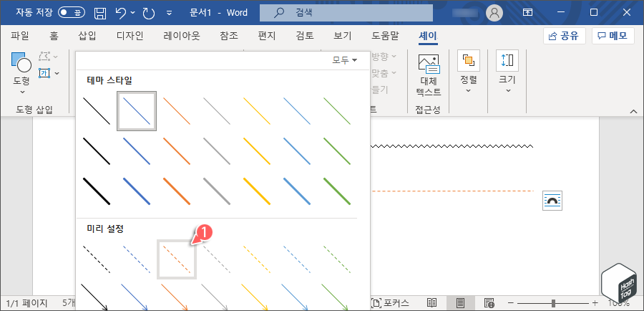This screenshot has height=311, width=644.
Task: Switch to Read Mode view icon
Action: pos(431,303)
